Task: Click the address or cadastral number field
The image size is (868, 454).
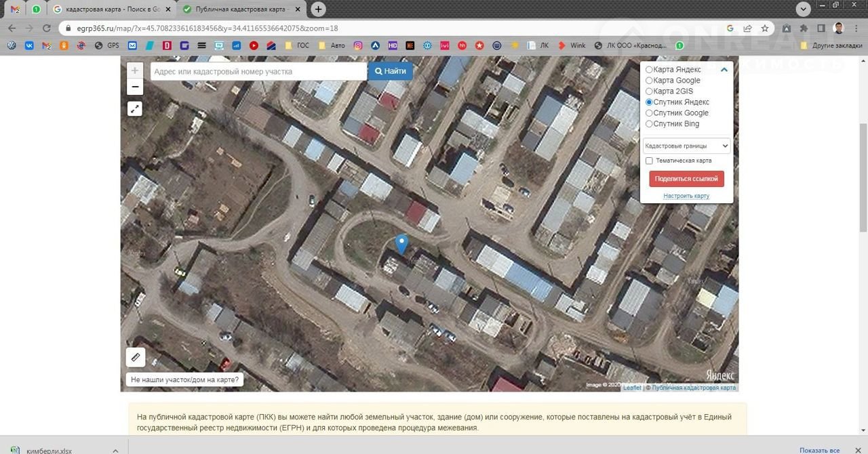Action: [258, 71]
